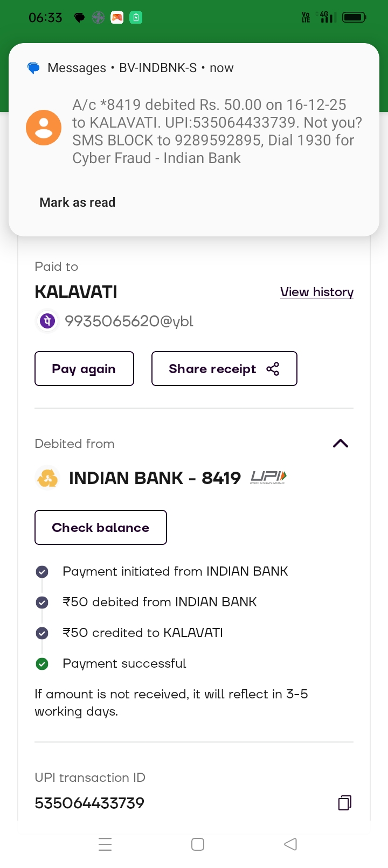Tap the copy icon beside UPI transaction ID

344,803
